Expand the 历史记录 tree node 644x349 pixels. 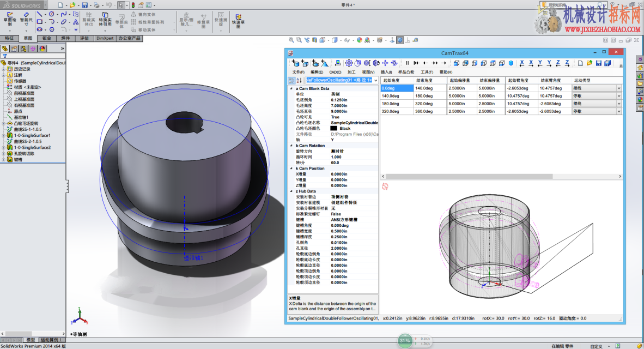point(3,69)
